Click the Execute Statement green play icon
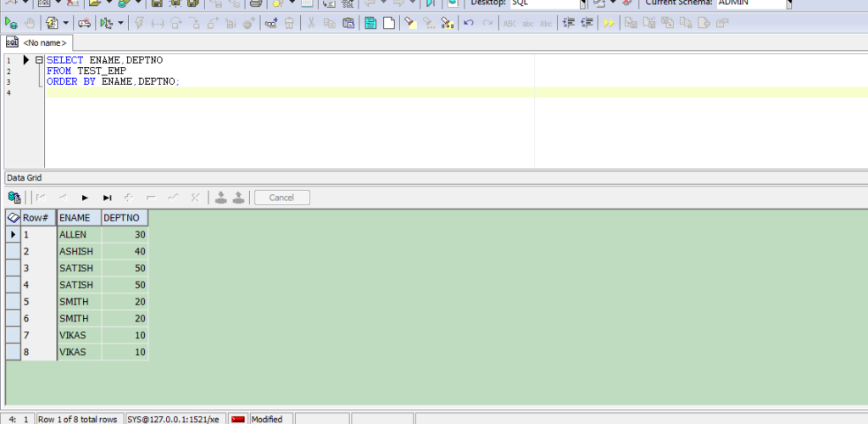Viewport: 868px width, 424px height. point(11,23)
